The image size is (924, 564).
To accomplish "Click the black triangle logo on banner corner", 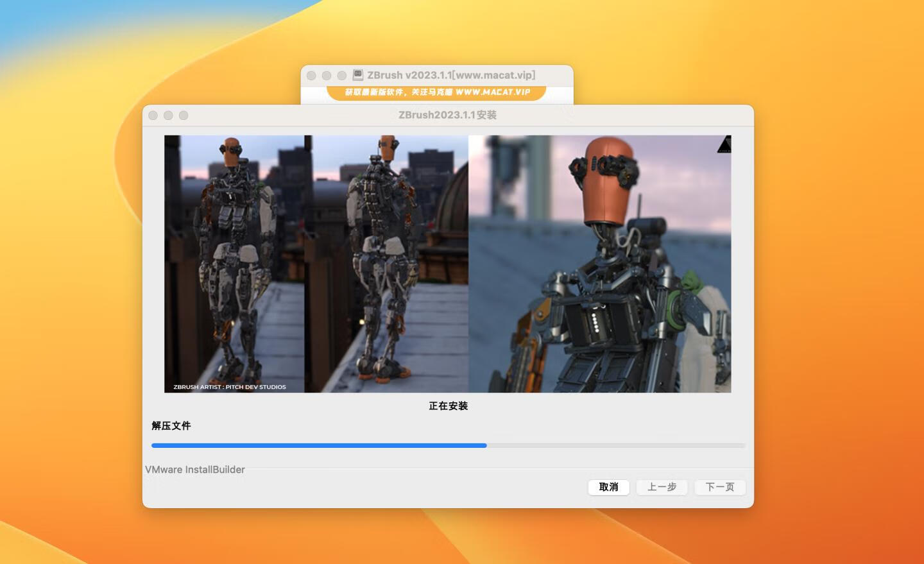I will tap(724, 144).
